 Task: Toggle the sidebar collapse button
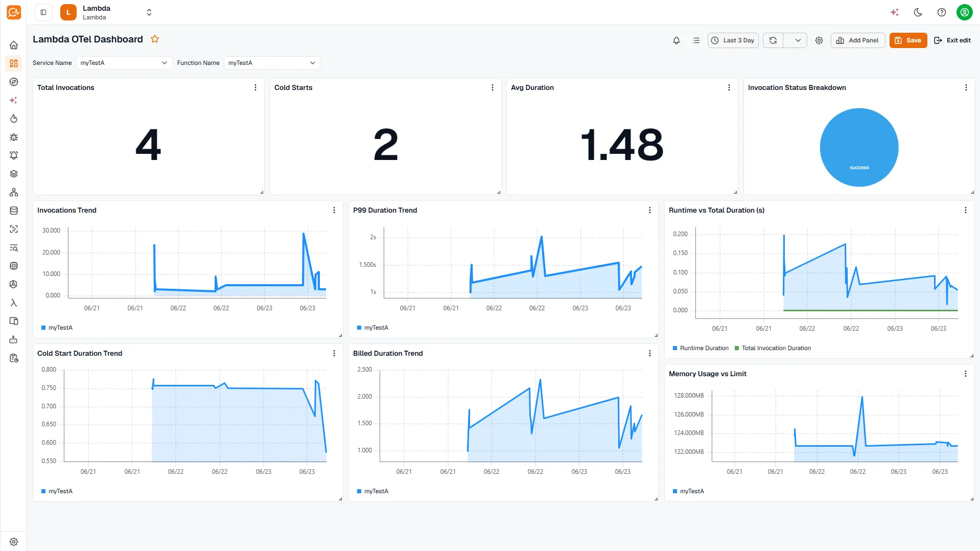tap(43, 12)
